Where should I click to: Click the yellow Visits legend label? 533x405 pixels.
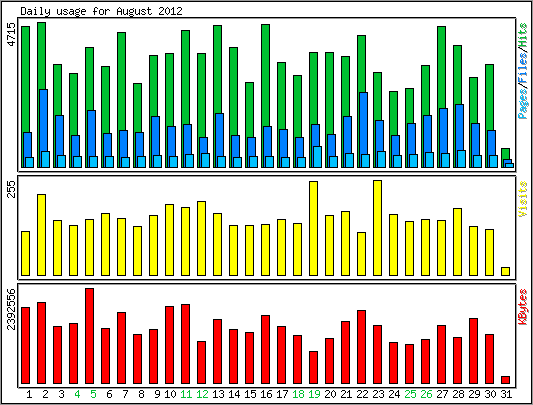coord(523,199)
